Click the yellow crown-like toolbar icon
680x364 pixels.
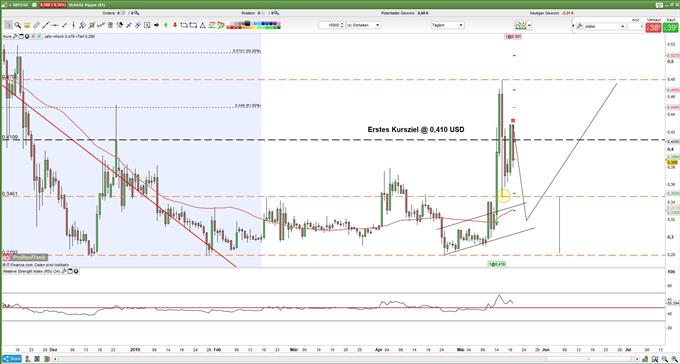(27, 25)
